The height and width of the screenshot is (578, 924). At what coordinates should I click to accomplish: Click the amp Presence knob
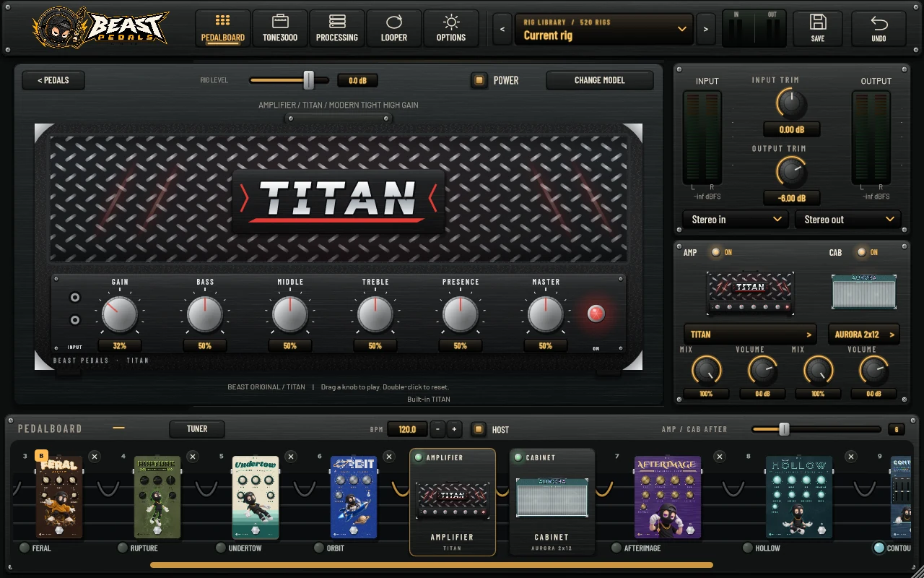click(x=461, y=314)
